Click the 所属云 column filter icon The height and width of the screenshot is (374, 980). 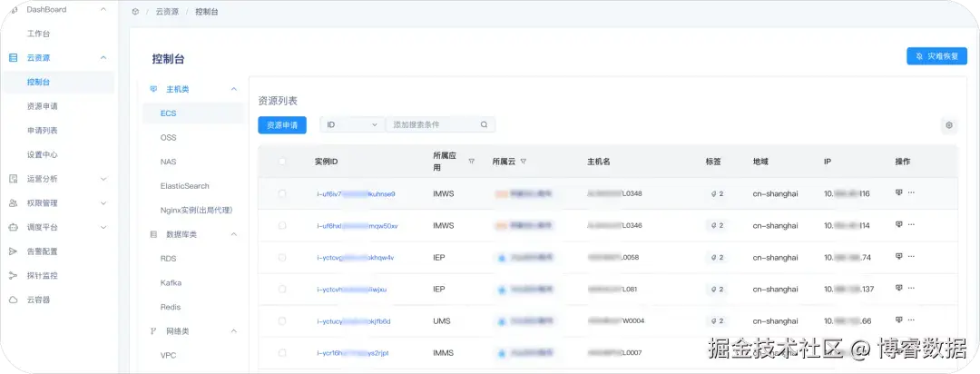524,162
